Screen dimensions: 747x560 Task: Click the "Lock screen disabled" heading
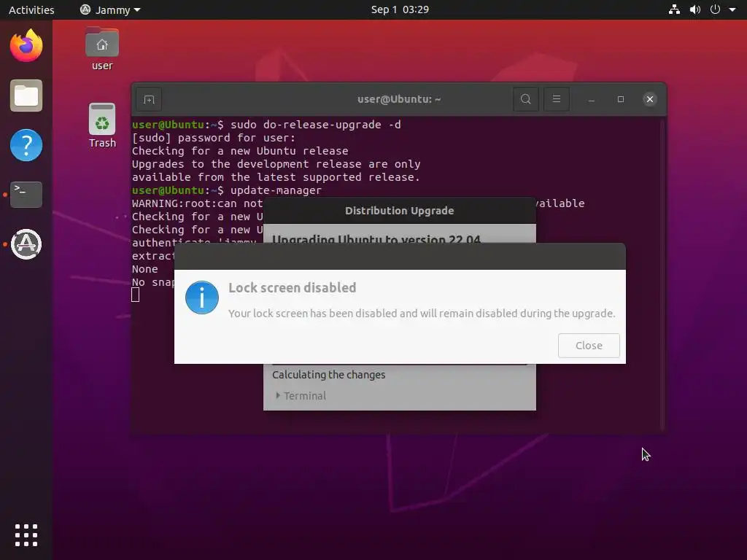pos(292,287)
